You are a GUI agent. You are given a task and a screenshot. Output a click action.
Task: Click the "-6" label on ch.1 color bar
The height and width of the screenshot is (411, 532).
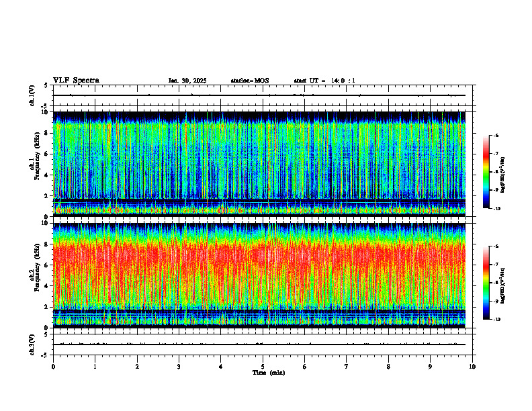[x=495, y=135]
